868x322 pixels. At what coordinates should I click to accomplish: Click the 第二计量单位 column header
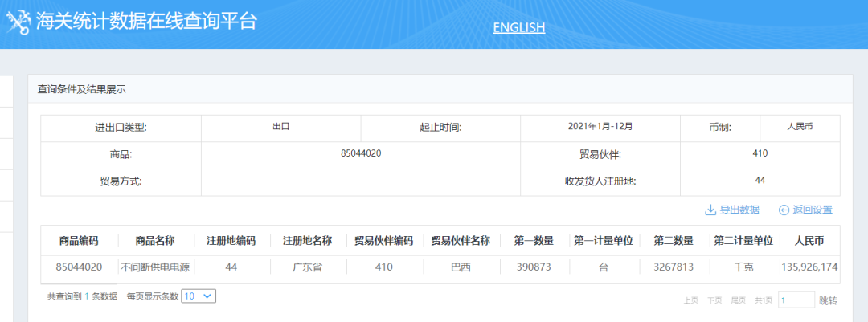point(743,241)
